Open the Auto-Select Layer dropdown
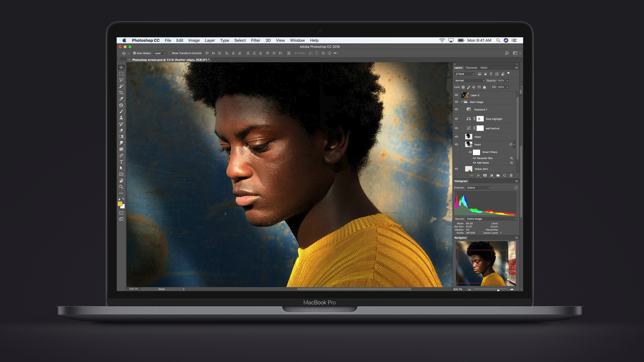Viewport: 644px width, 362px height. pyautogui.click(x=159, y=53)
